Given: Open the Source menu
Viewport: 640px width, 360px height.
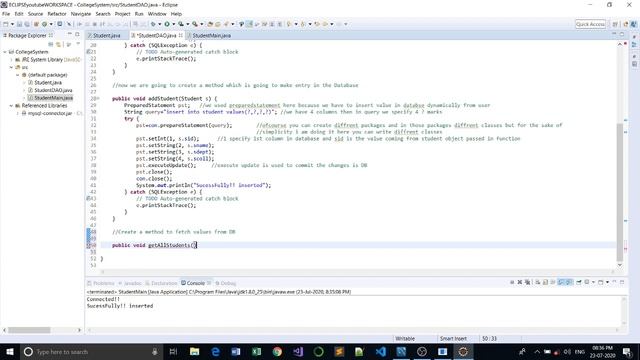Looking at the screenshot, I should point(35,14).
